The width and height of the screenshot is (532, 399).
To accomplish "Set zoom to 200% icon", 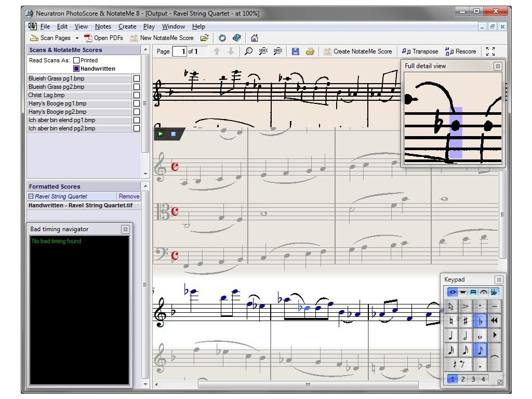I will [278, 51].
